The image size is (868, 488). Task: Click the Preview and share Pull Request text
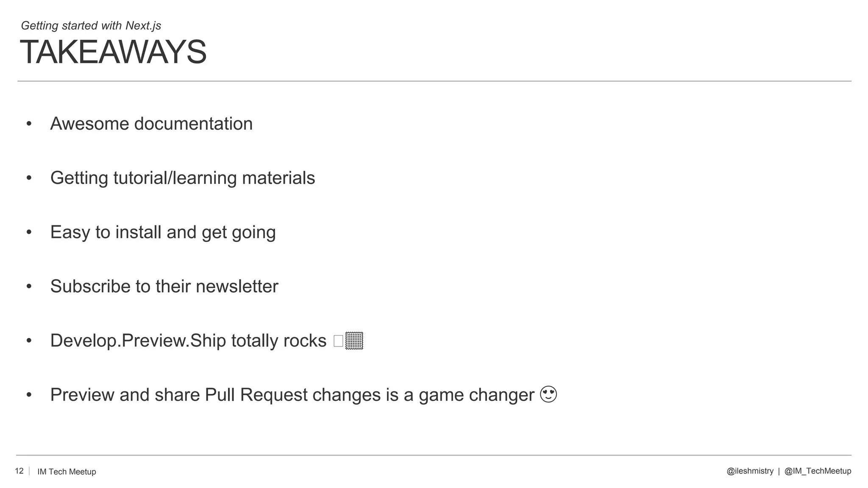coord(292,395)
